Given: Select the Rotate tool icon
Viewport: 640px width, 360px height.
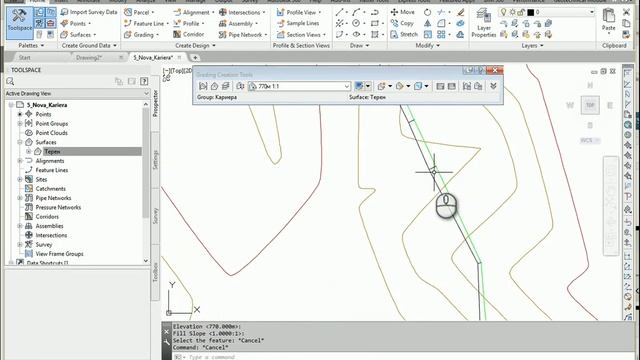Looking at the screenshot, I should (427, 12).
